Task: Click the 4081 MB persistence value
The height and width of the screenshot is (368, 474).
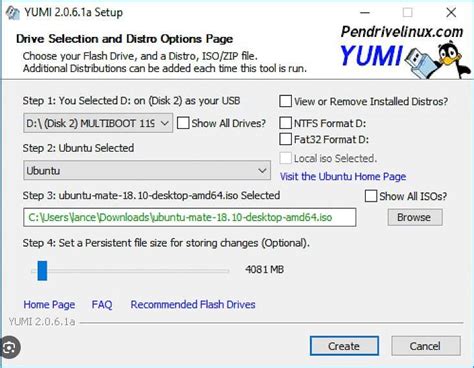Action: (265, 269)
